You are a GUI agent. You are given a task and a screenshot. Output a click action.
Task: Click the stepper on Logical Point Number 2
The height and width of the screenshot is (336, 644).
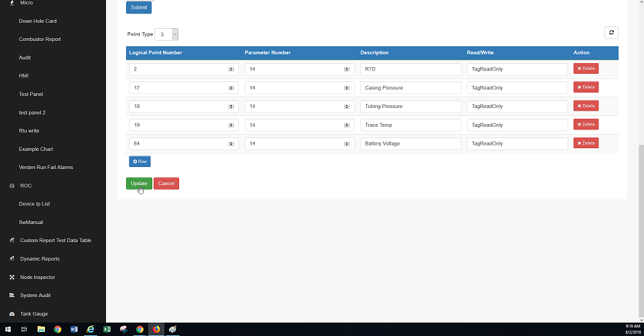tap(231, 69)
